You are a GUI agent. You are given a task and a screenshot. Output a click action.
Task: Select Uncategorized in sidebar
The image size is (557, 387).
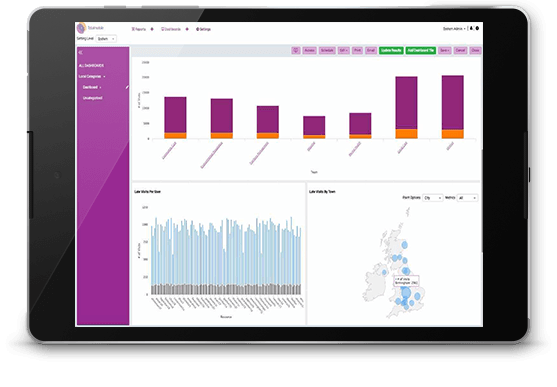click(92, 98)
